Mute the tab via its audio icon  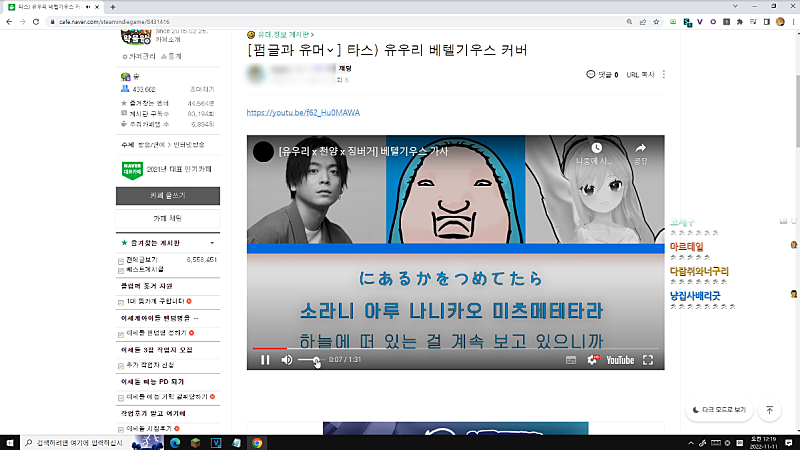88,7
